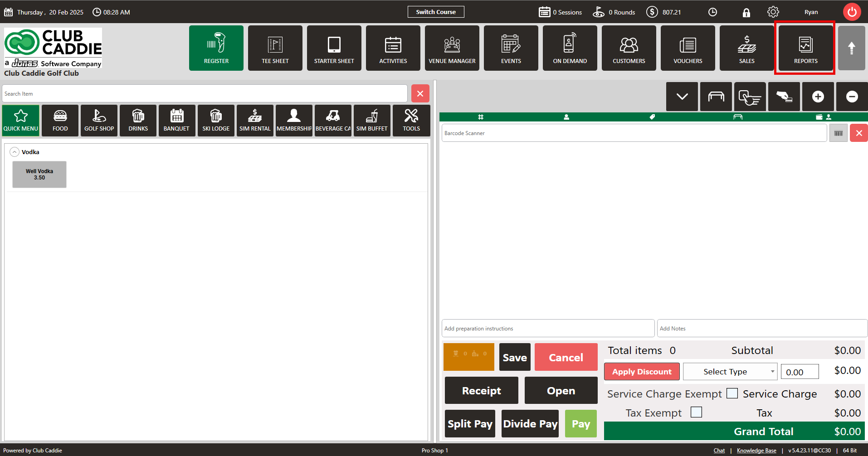Click the minus circle button
The width and height of the screenshot is (868, 456).
click(852, 97)
